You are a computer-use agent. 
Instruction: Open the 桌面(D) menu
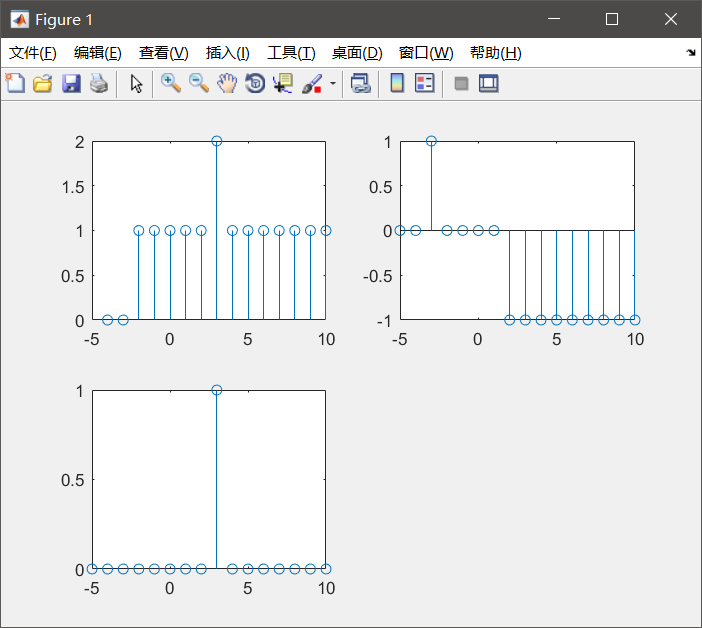point(357,53)
